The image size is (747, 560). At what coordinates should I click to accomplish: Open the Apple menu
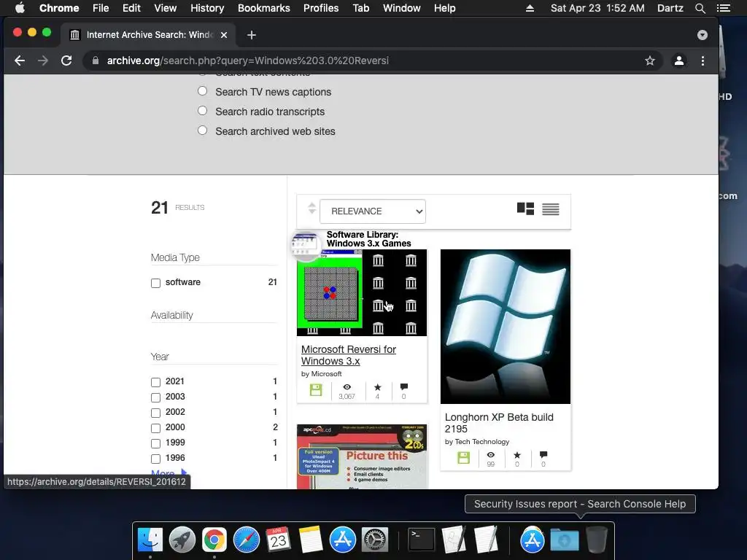coord(20,7)
